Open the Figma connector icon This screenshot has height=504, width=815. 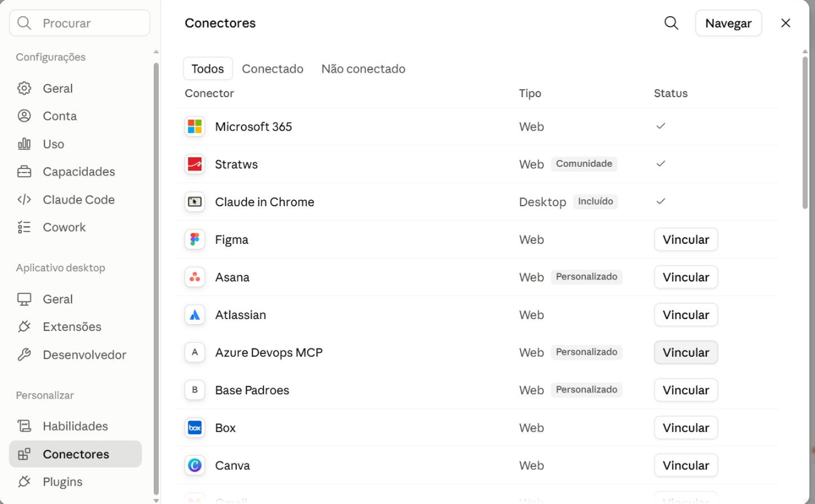click(x=195, y=239)
